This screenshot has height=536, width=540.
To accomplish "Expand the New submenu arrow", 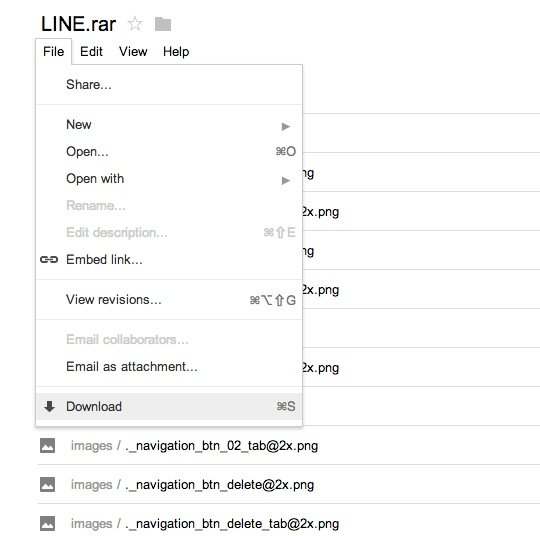I will 285,126.
